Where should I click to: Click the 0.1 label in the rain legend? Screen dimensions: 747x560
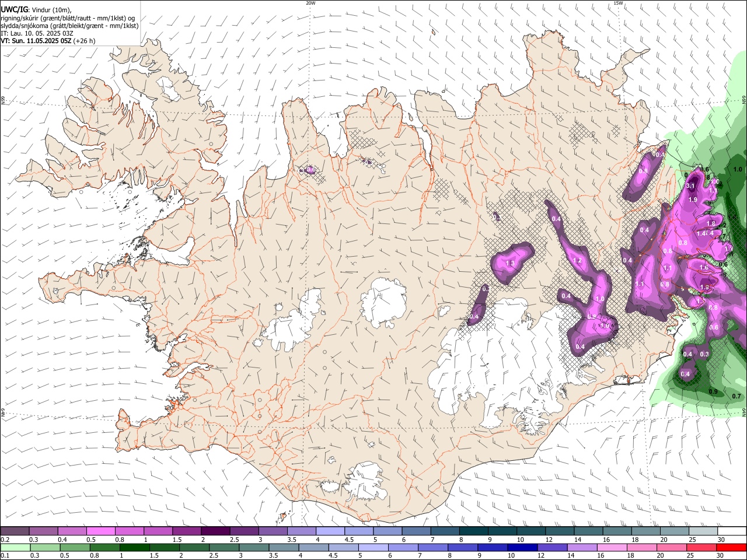(5, 555)
